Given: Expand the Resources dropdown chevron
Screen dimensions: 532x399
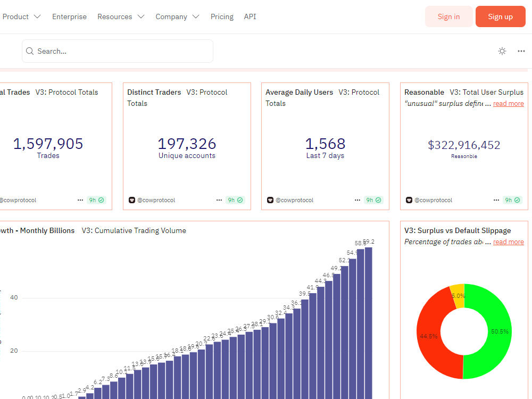Looking at the screenshot, I should 141,16.
